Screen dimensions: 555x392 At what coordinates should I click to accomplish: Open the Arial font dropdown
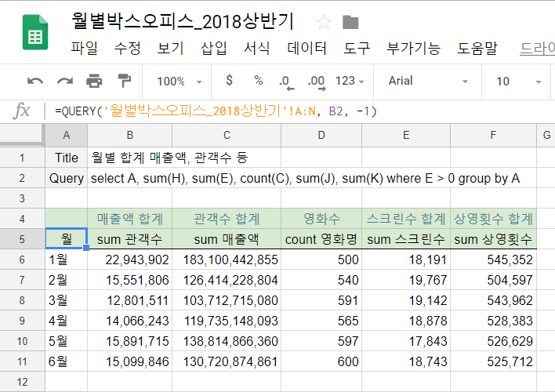coord(428,81)
